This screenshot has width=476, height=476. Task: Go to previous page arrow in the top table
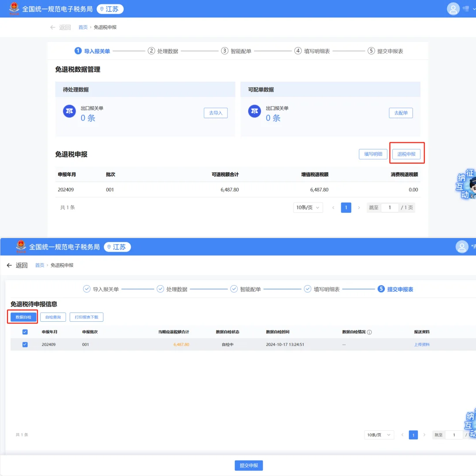pos(333,208)
